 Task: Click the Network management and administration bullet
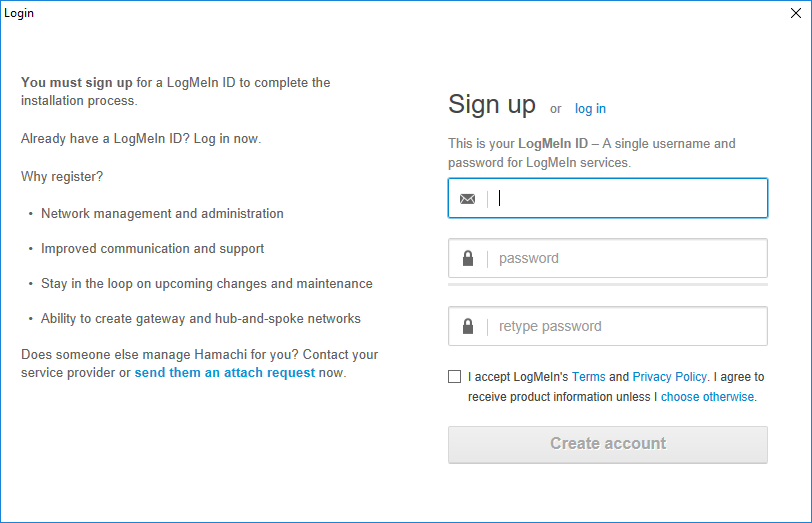(162, 213)
